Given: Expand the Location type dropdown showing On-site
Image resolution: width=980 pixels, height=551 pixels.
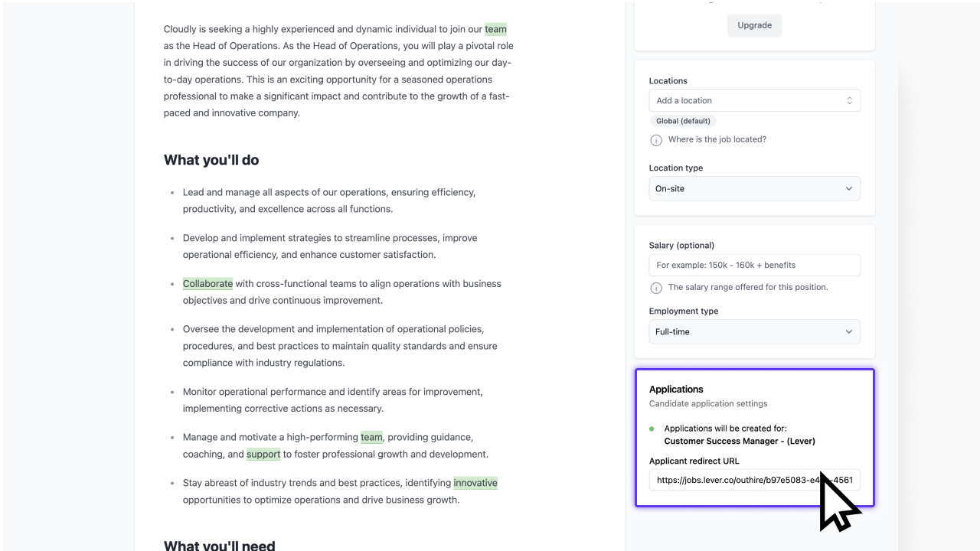Looking at the screenshot, I should pyautogui.click(x=755, y=188).
